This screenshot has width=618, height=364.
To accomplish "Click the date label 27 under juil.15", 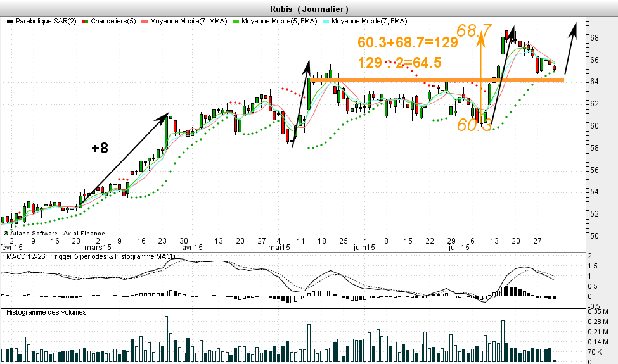I will pyautogui.click(x=538, y=241).
